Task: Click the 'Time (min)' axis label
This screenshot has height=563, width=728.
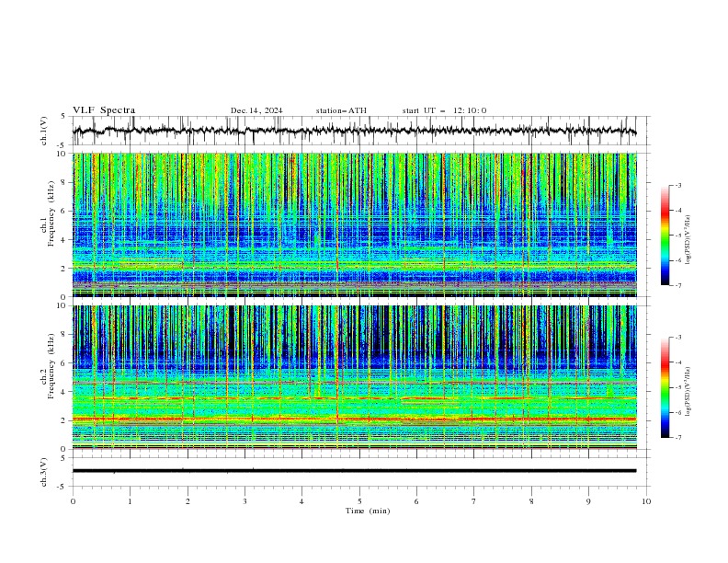Action: (368, 511)
